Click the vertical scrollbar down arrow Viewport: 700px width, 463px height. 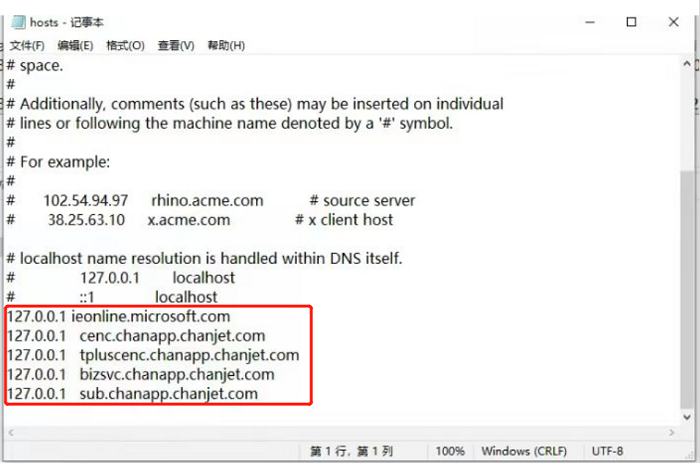[x=687, y=417]
